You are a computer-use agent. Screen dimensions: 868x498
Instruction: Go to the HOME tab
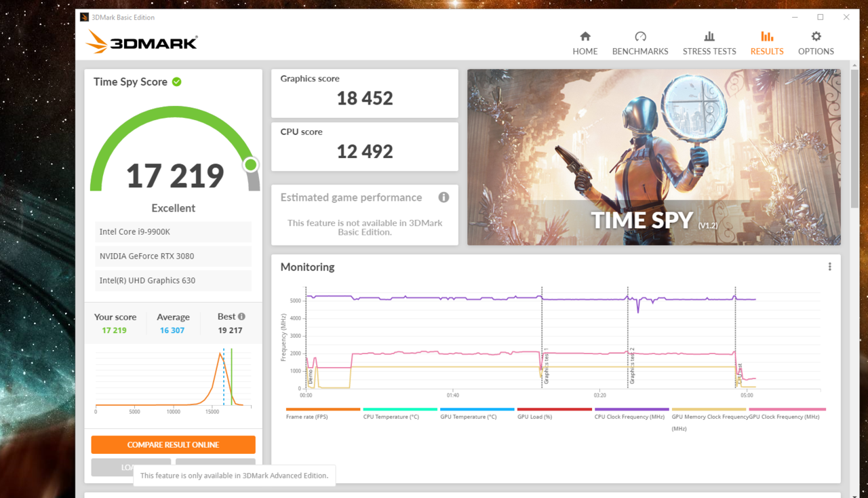point(585,43)
